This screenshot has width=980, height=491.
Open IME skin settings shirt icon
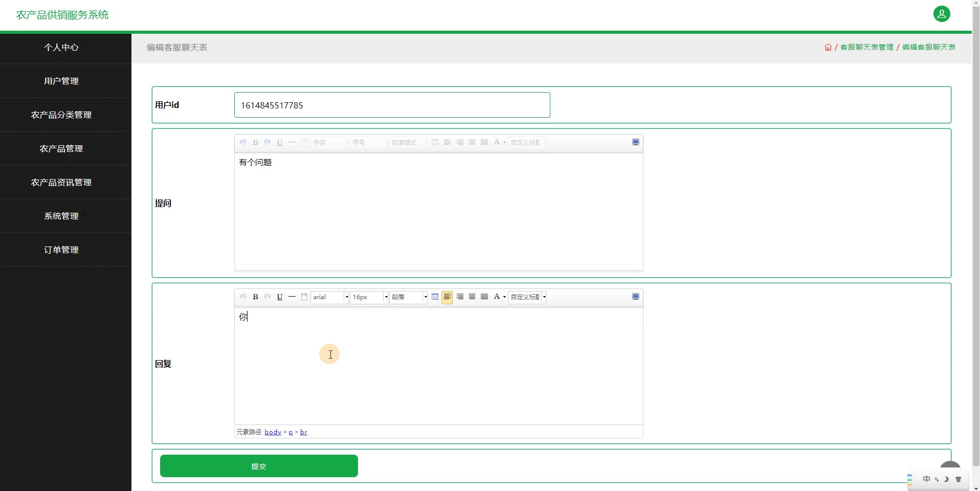(x=959, y=479)
